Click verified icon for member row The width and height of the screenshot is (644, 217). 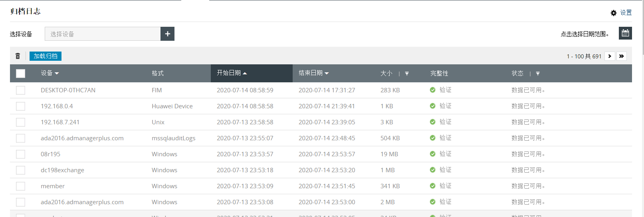point(432,186)
